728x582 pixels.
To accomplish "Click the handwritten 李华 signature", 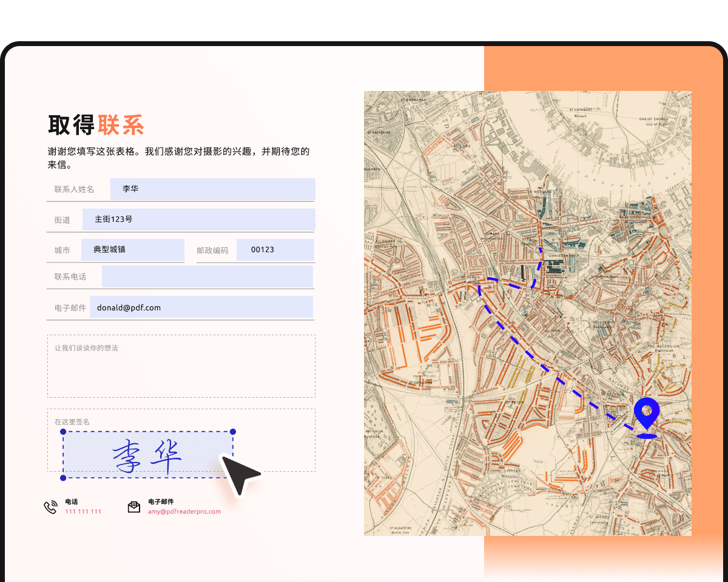I will click(x=149, y=455).
